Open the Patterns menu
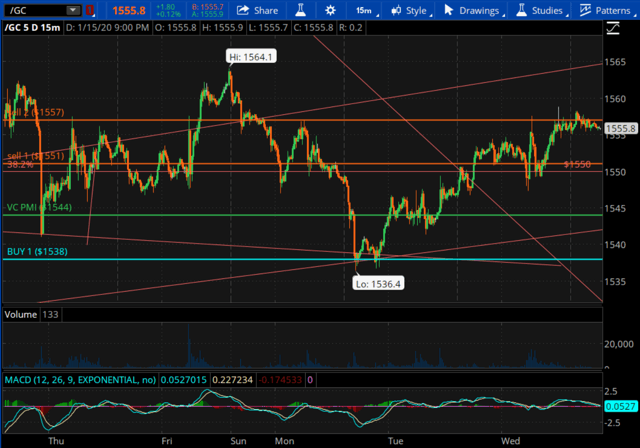640x448 pixels. click(x=606, y=10)
